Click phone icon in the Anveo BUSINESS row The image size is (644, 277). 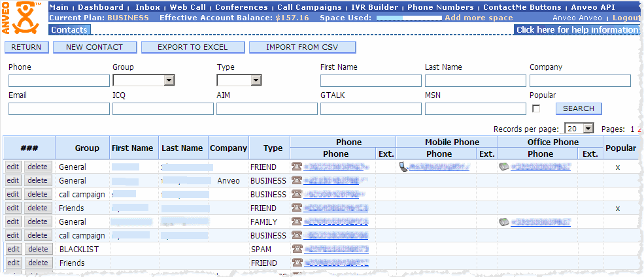297,180
